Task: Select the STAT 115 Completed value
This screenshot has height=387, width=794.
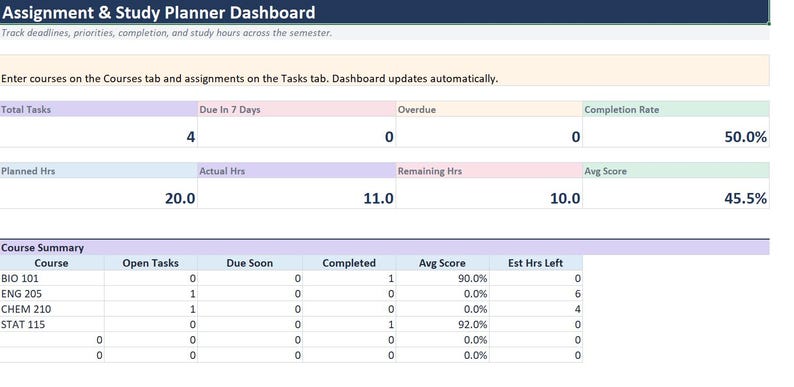Action: click(349, 324)
